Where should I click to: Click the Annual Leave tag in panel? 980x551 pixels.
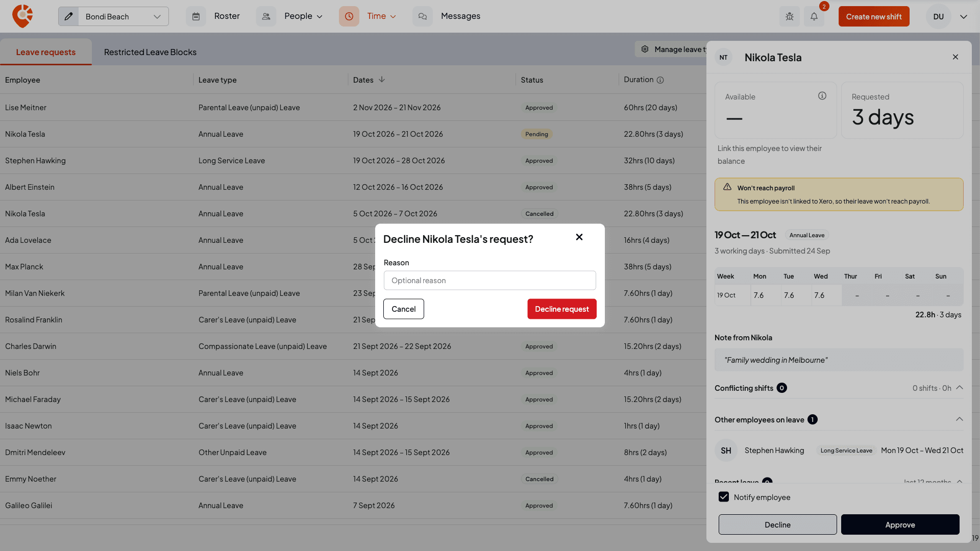807,235
